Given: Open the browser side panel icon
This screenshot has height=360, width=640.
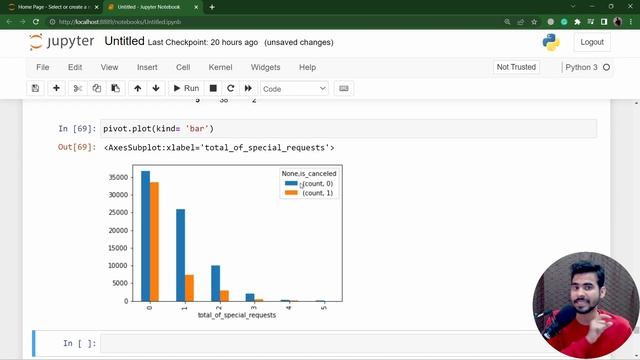Looking at the screenshot, I should (604, 22).
